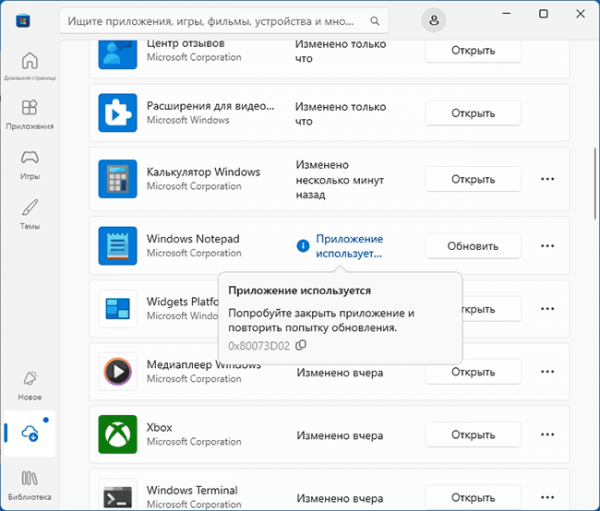Screen dimensions: 600x511
Task: Open more options for Windows Notepad
Action: point(548,246)
